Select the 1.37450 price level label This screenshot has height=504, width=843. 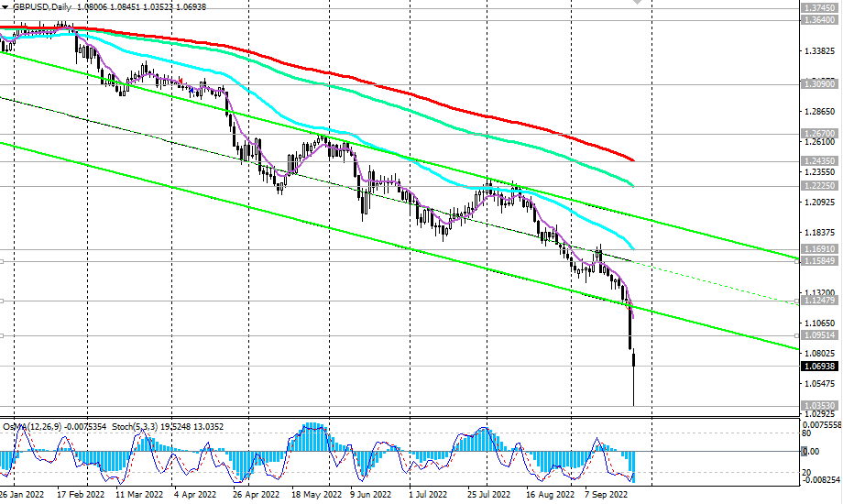pyautogui.click(x=818, y=7)
